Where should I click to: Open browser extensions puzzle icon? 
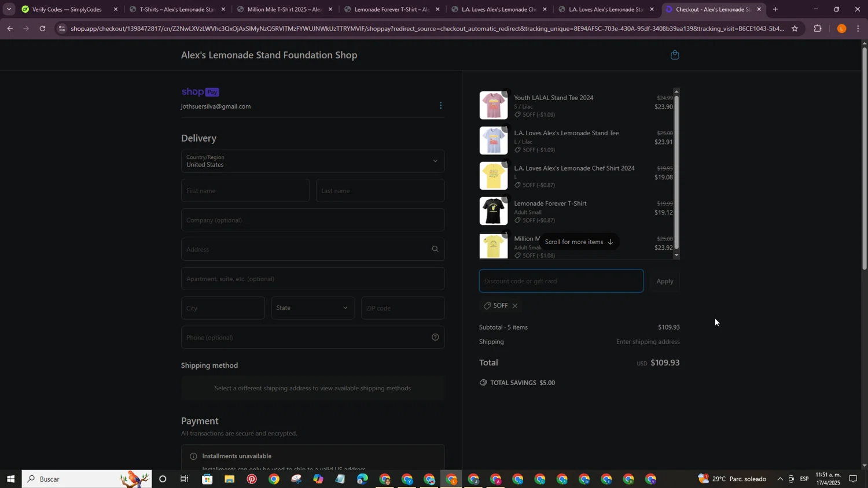[x=818, y=29]
